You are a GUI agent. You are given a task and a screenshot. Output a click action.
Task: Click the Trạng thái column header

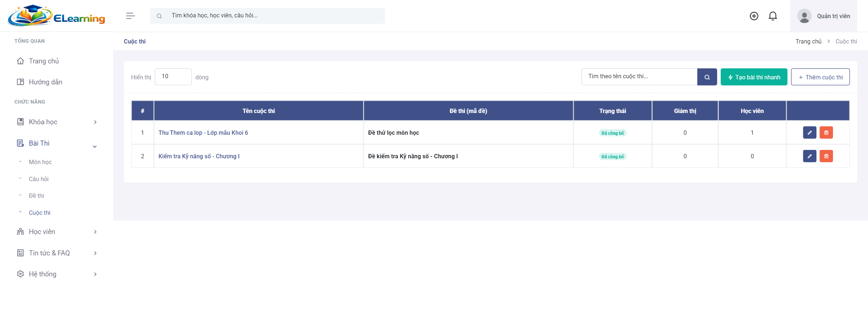(613, 111)
